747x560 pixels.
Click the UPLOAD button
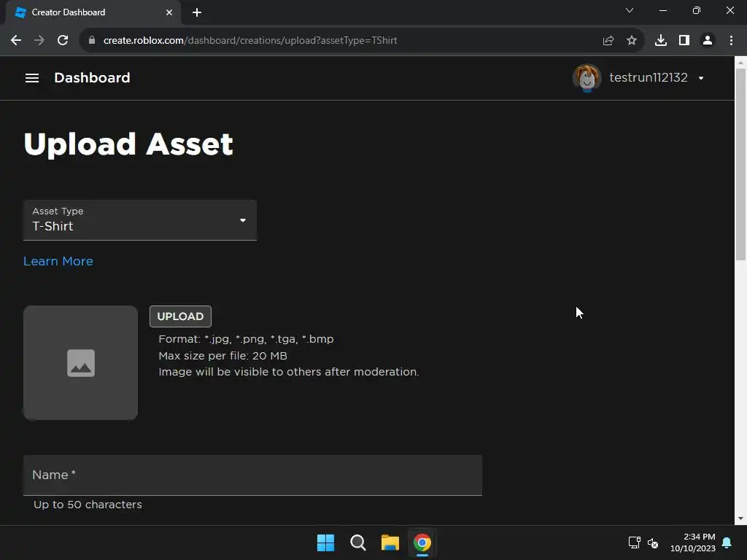pyautogui.click(x=180, y=316)
